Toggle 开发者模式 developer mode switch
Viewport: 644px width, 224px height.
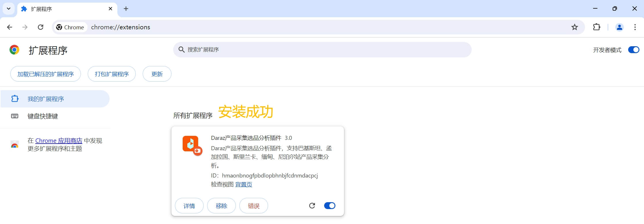633,50
